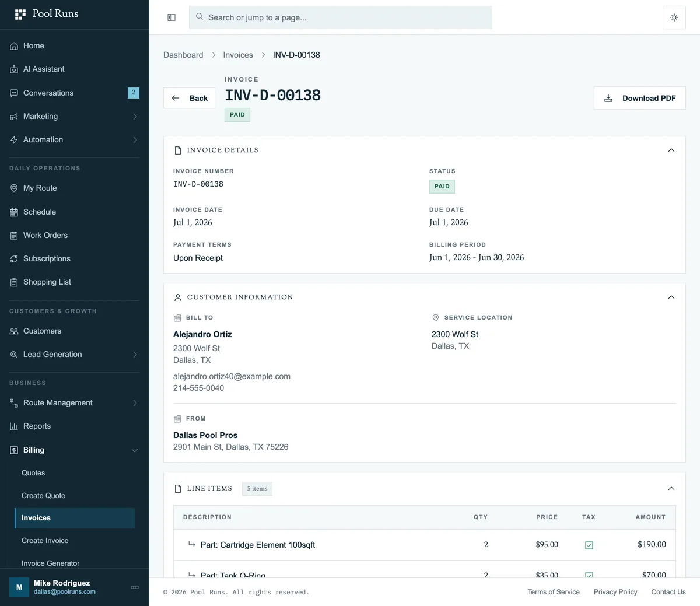
Task: Click the magnifier icon in search bar
Action: point(199,17)
